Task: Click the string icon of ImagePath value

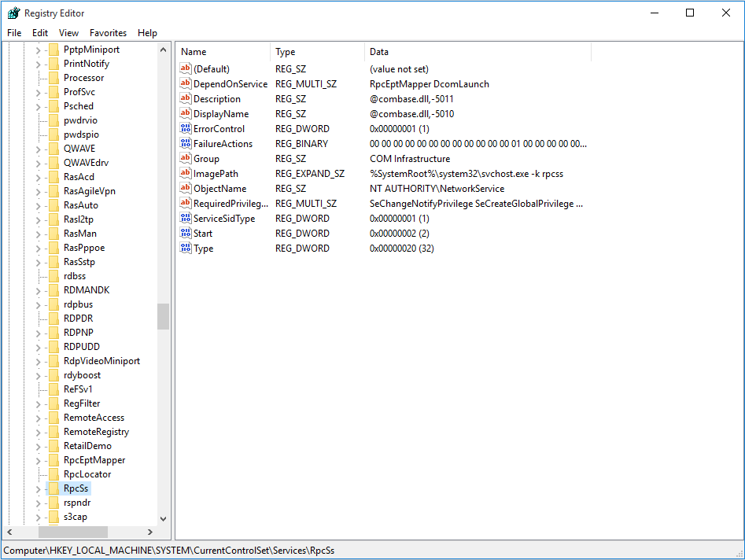Action: tap(186, 173)
